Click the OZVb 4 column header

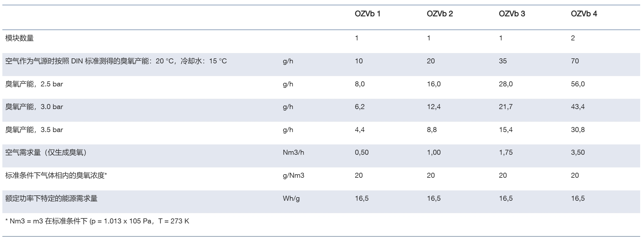[584, 14]
